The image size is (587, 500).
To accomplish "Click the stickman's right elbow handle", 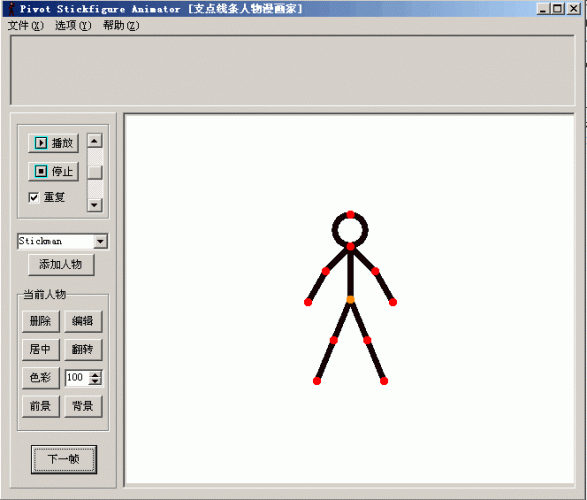I will tap(375, 271).
